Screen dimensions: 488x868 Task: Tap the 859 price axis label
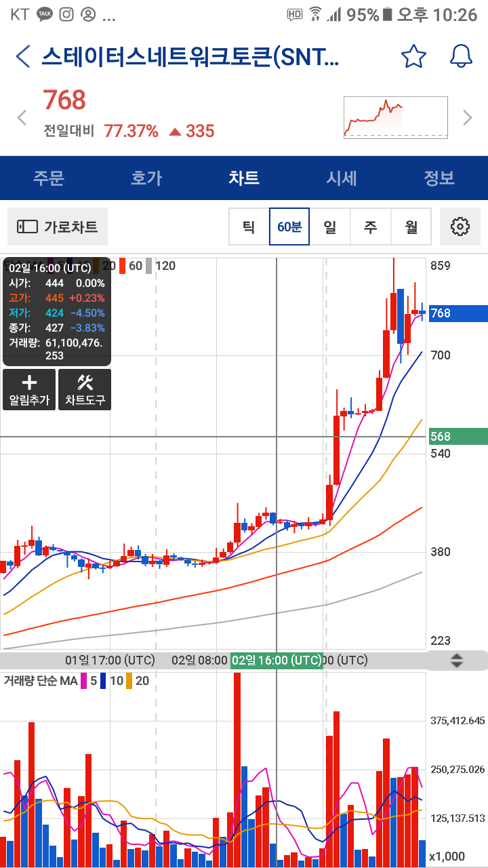441,266
